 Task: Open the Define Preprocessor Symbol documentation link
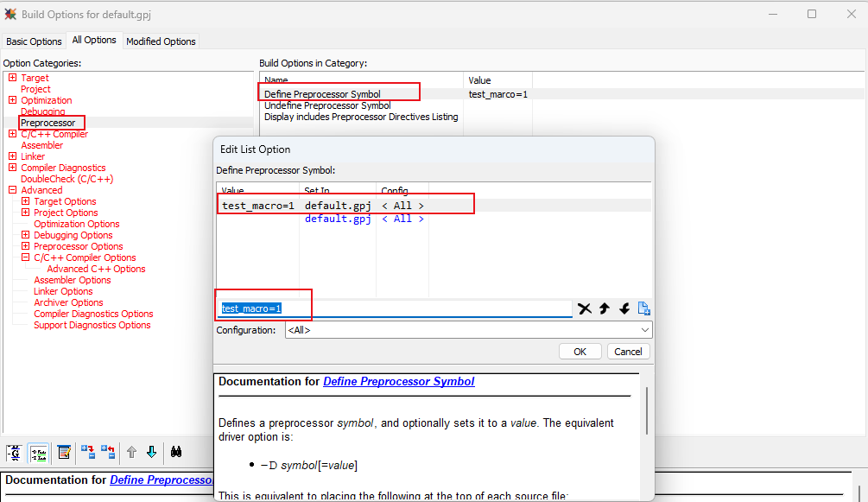click(x=398, y=381)
